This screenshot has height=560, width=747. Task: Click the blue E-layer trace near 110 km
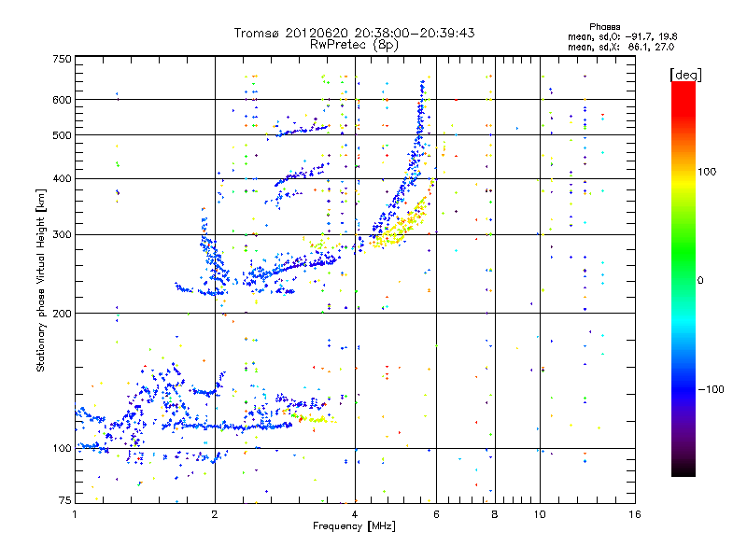(x=229, y=427)
